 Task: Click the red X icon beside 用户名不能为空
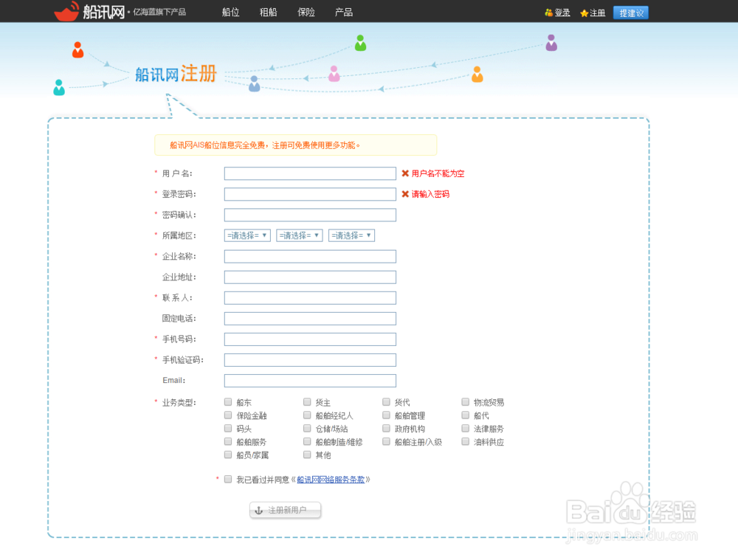click(x=404, y=173)
